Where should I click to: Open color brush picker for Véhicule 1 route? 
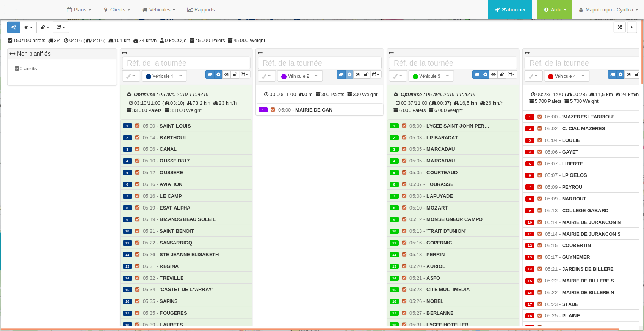tap(131, 76)
